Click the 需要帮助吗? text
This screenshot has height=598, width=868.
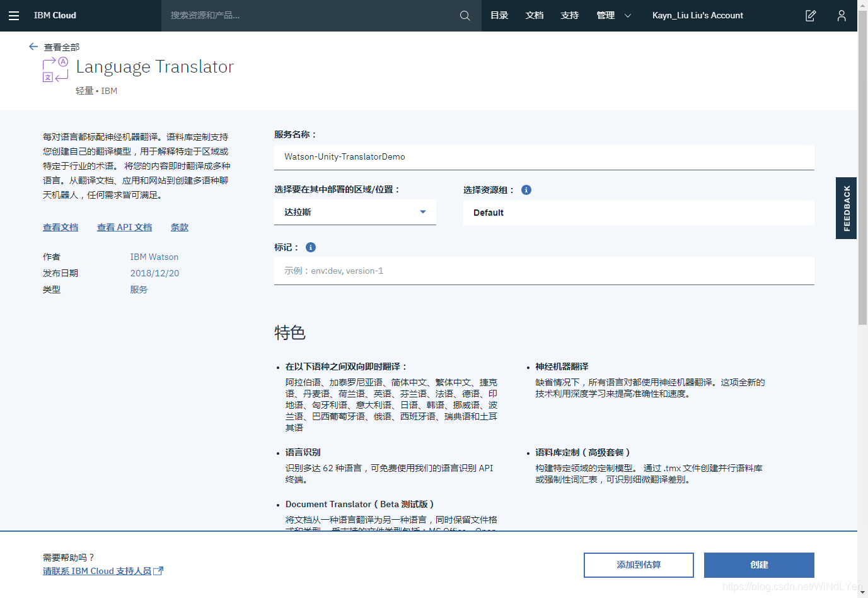coord(68,558)
